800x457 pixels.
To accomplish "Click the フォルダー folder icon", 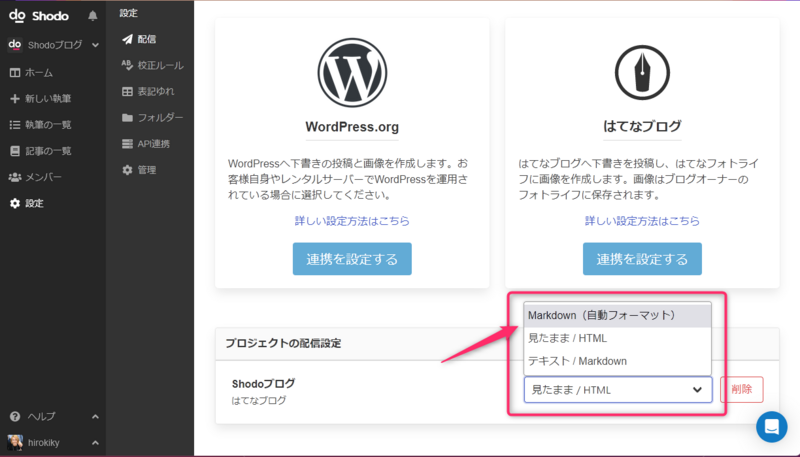I will click(x=127, y=118).
